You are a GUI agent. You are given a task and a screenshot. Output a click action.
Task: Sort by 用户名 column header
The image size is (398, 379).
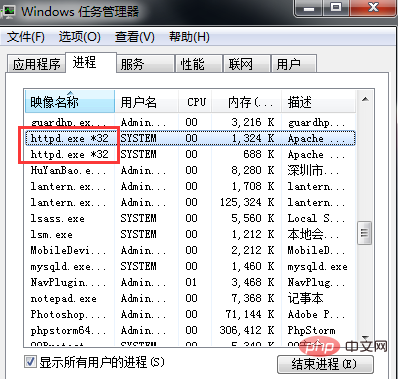pyautogui.click(x=147, y=101)
